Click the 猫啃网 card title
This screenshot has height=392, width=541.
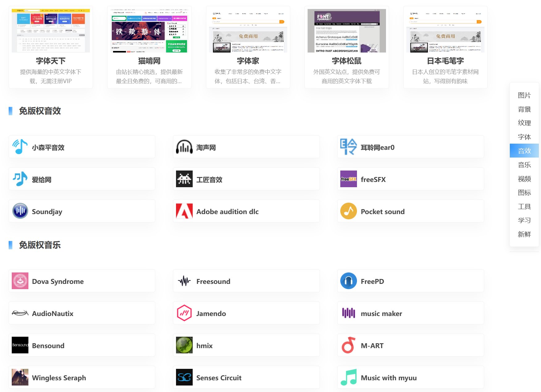(149, 61)
